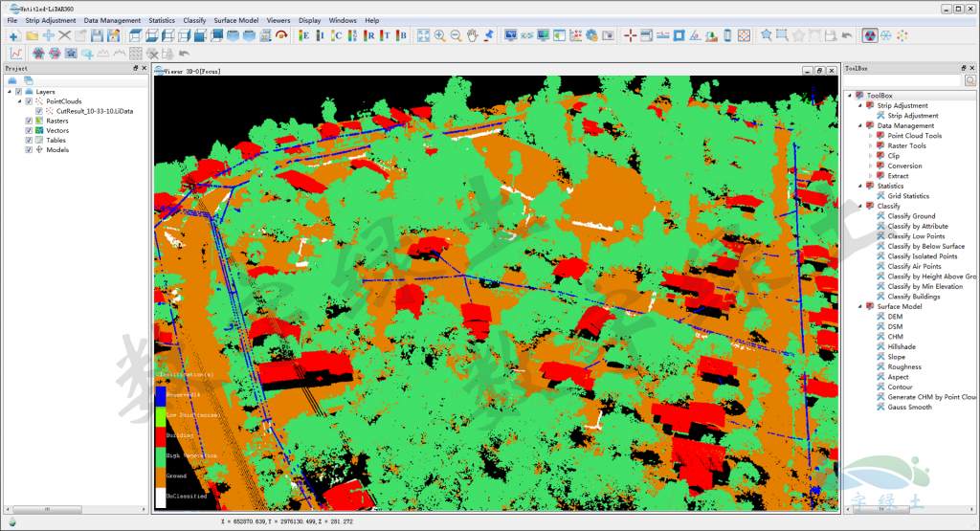The image size is (980, 531).
Task: Collapse the Surface Model toolbox section
Action: [x=859, y=306]
